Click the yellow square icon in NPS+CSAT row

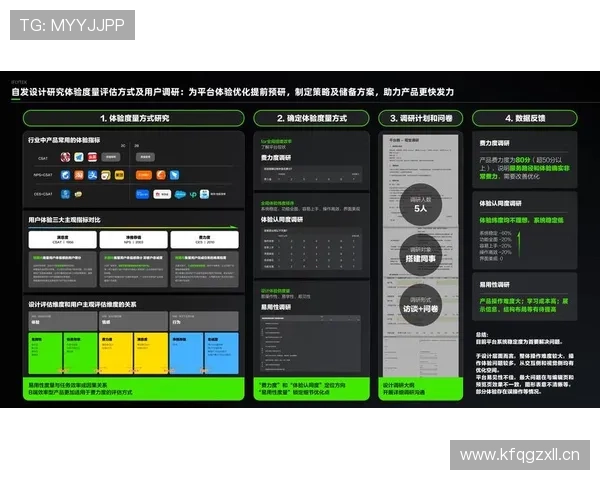(x=119, y=175)
